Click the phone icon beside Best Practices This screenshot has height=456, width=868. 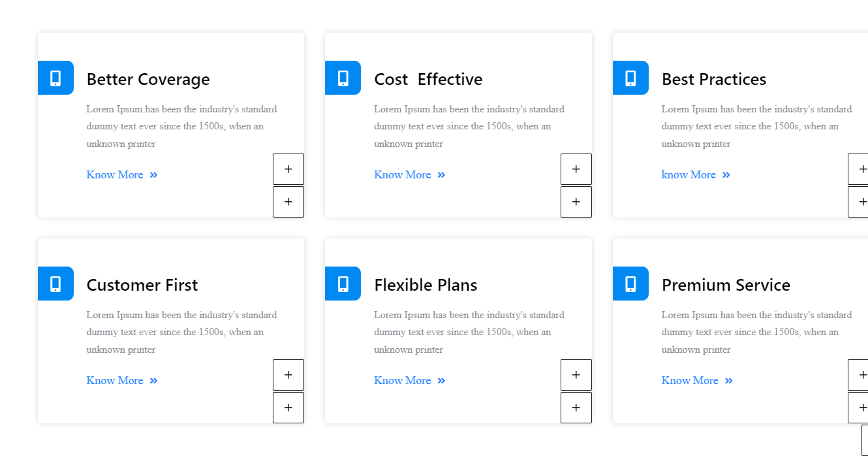point(630,78)
